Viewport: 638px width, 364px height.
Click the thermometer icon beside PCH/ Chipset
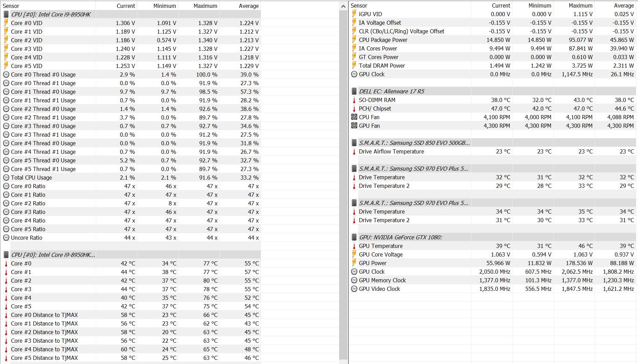coord(354,109)
